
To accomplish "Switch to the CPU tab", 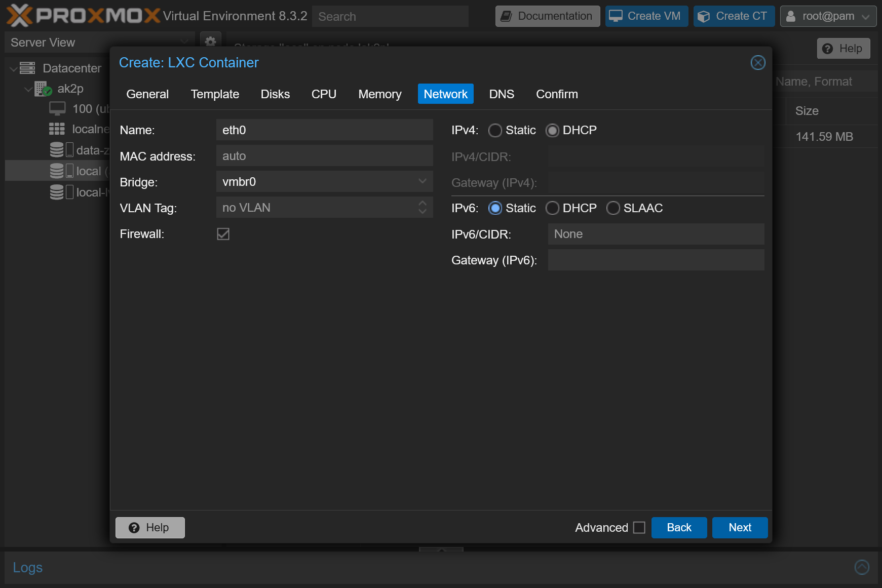I will pos(324,94).
